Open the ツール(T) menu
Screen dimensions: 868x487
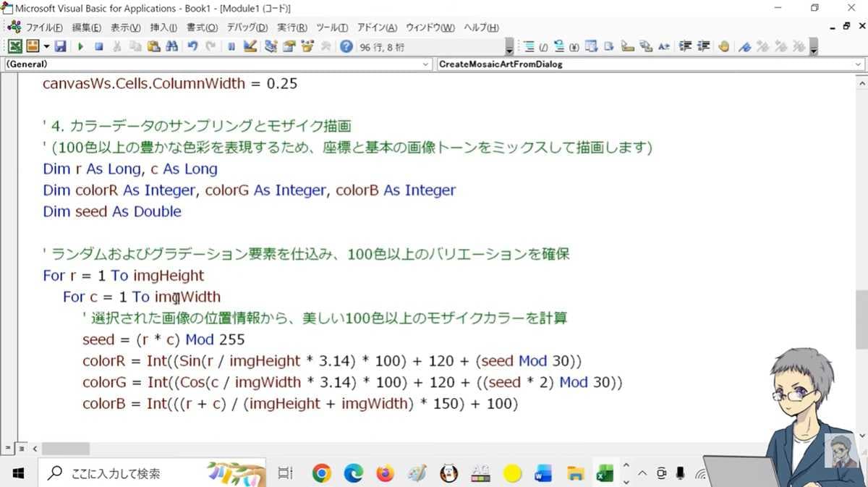(332, 27)
